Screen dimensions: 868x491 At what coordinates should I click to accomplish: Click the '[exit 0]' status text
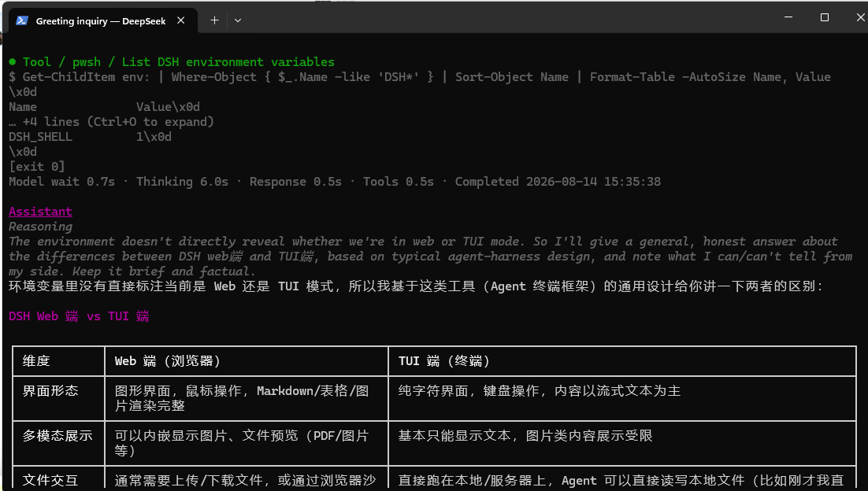pyautogui.click(x=37, y=167)
